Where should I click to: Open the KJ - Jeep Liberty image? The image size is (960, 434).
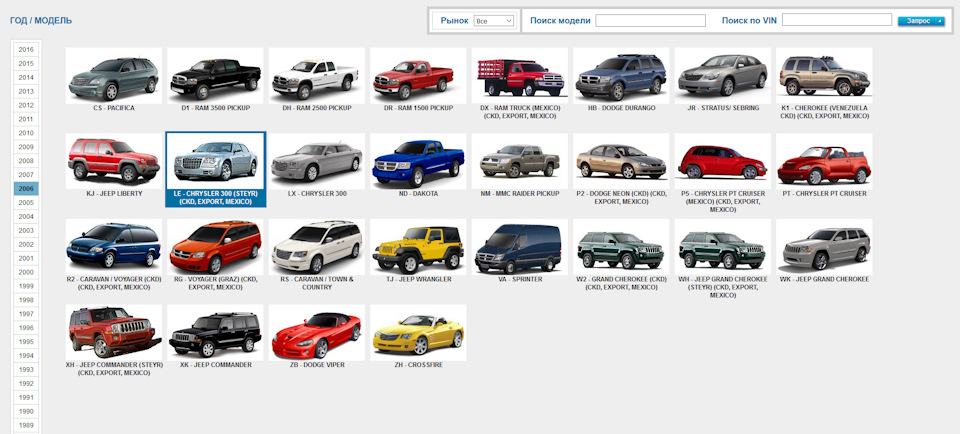(114, 162)
